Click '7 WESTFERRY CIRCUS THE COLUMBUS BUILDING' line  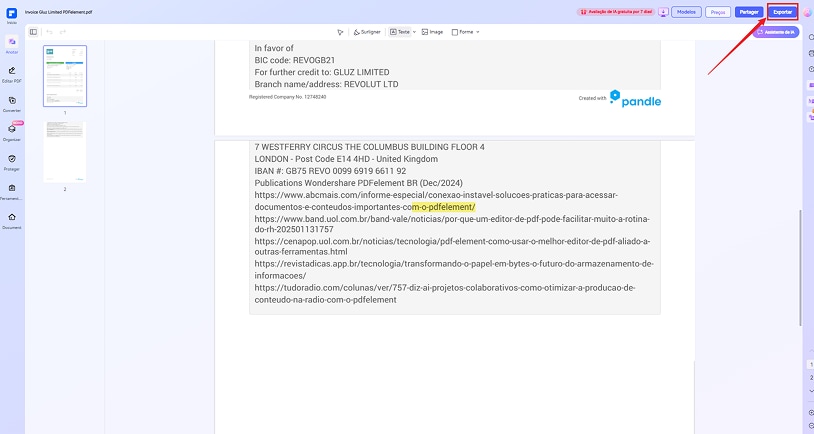tap(370, 147)
